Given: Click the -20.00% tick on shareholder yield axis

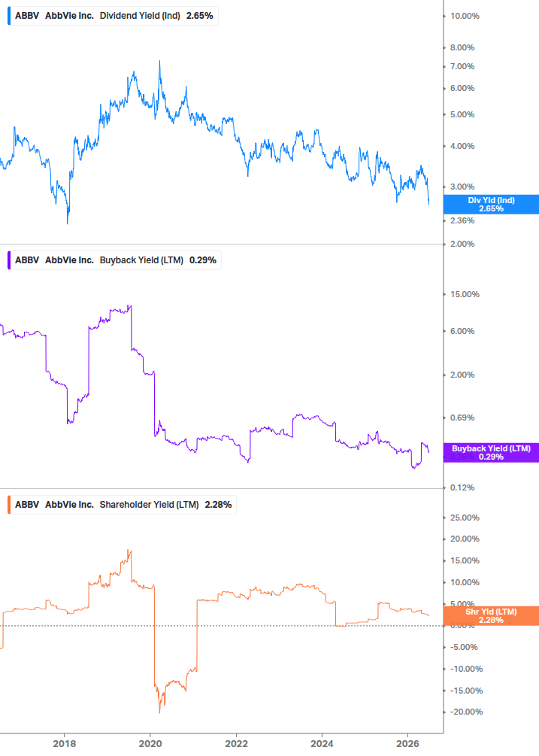Looking at the screenshot, I should tap(466, 712).
